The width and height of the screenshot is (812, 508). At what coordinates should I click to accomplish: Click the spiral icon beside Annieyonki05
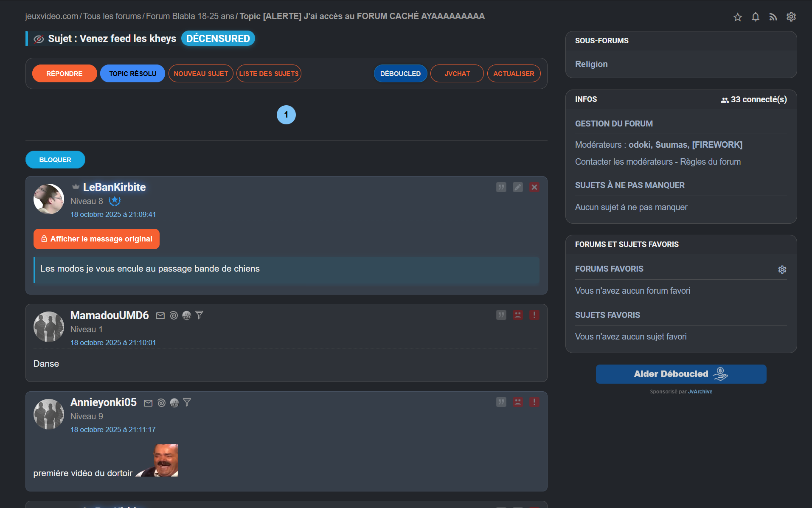point(161,403)
